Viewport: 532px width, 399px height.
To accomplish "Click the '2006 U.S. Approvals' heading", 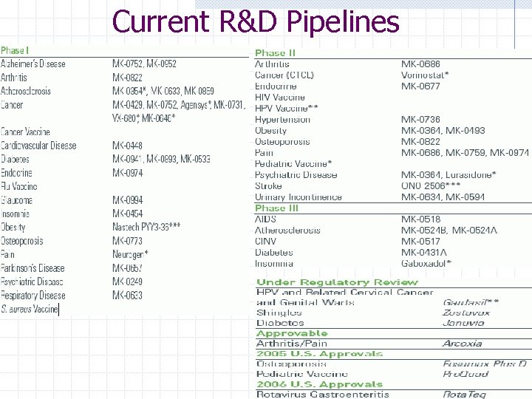I will 320,384.
